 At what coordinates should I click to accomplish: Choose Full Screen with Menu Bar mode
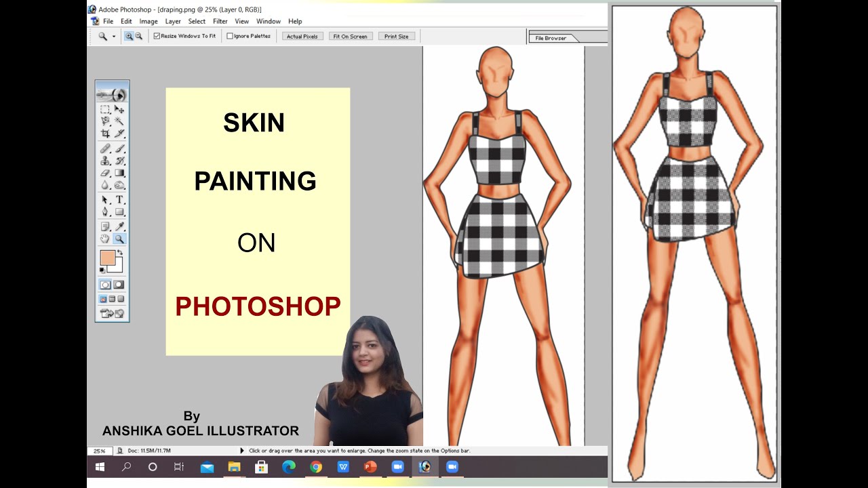[x=113, y=299]
